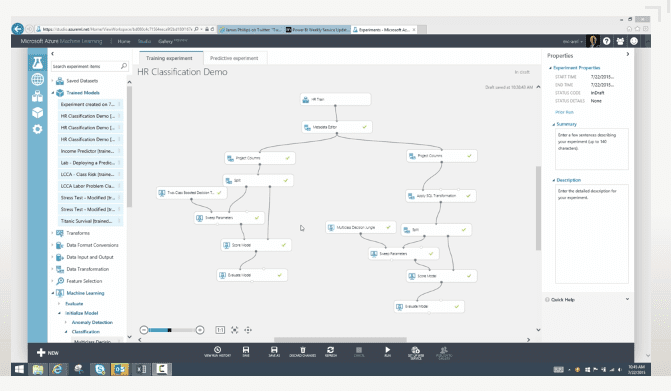The width and height of the screenshot is (671, 391).
Task: Open the Home menu in Azure header
Action: [x=124, y=41]
